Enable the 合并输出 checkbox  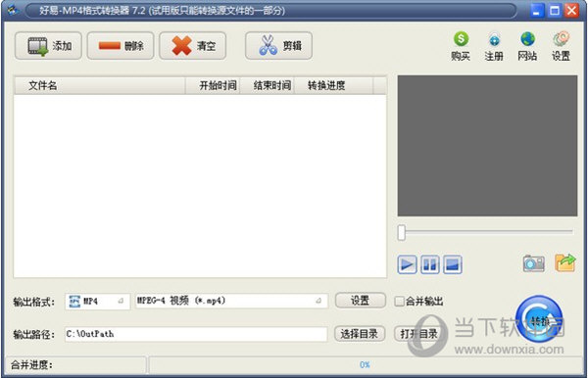[400, 301]
